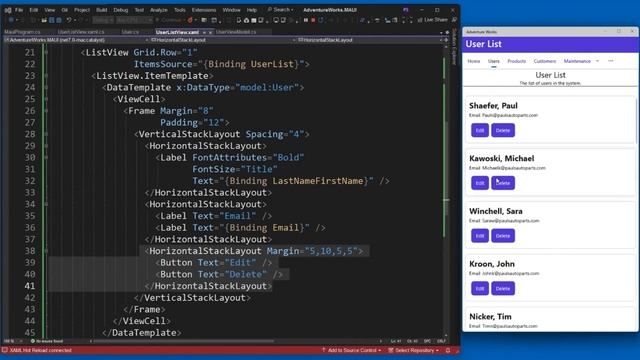Go to Home tab in Adventure Works app
Viewport: 640px width, 360px height.
(x=473, y=61)
